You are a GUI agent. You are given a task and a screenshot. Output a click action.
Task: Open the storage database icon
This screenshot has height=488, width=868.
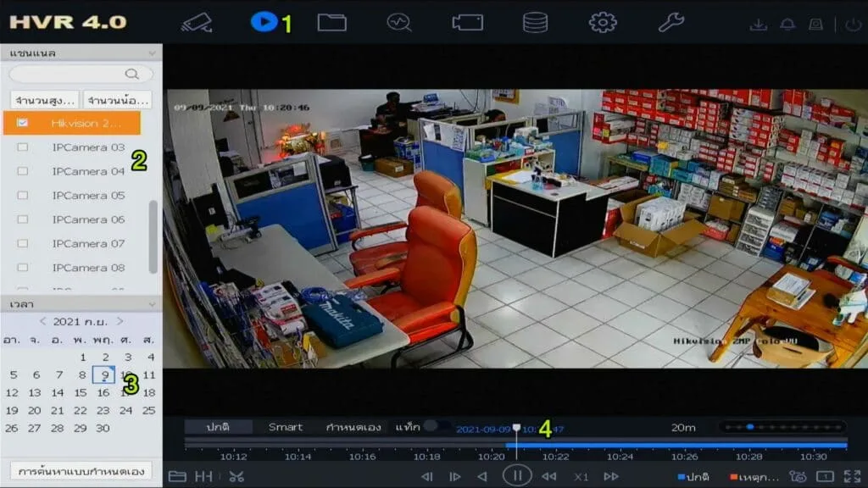[535, 22]
